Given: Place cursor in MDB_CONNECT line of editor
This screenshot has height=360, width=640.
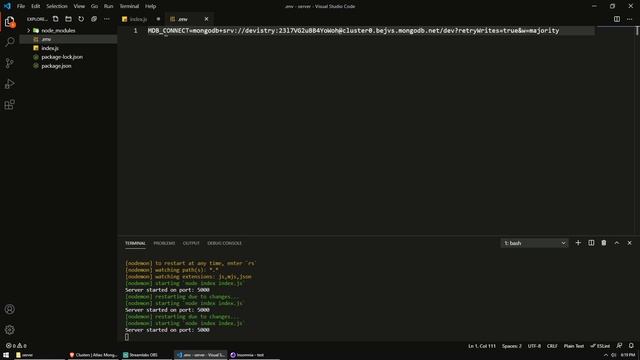Looking at the screenshot, I should 353,31.
